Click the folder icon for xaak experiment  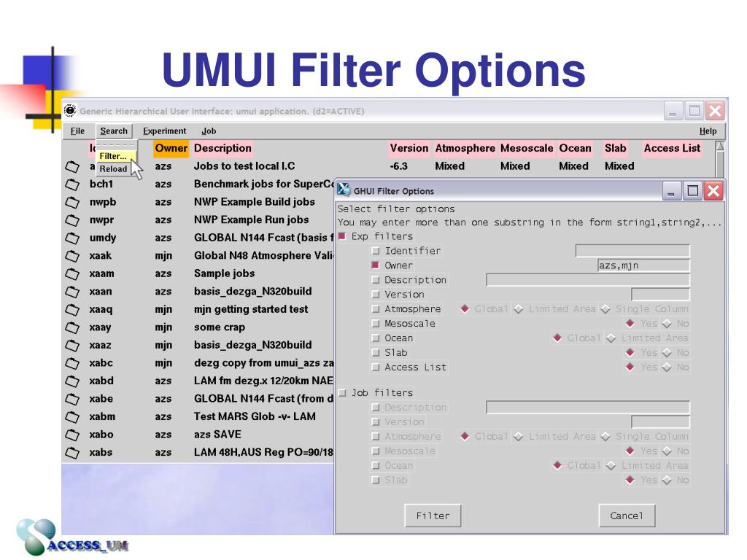[x=72, y=256]
